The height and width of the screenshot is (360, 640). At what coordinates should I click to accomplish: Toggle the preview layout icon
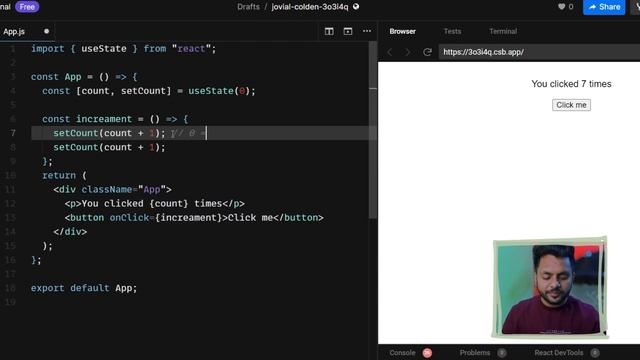348,31
